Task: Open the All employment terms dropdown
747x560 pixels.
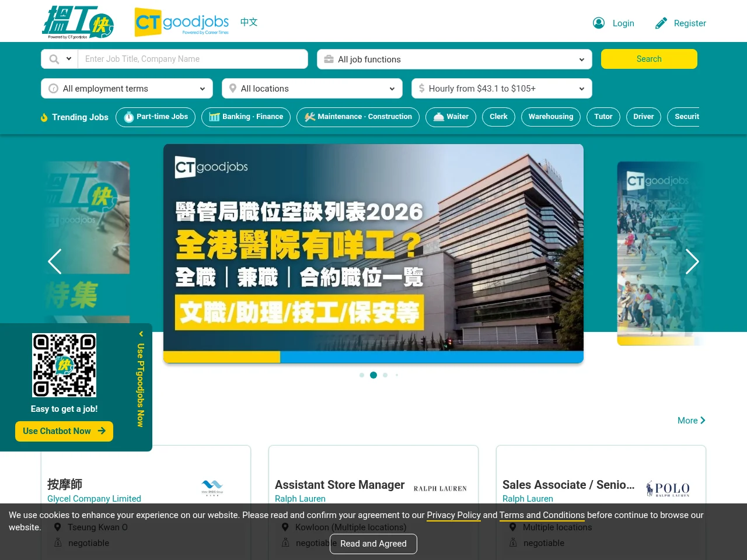Action: click(127, 88)
